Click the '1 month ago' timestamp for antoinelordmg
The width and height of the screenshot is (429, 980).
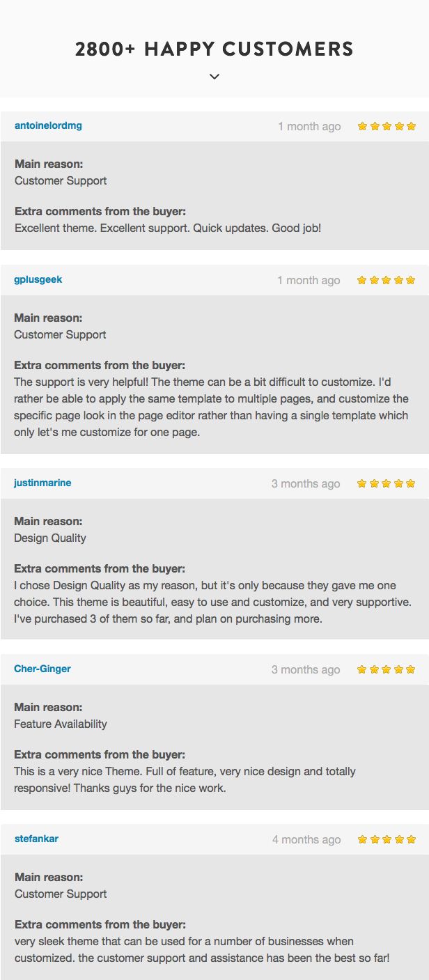point(309,127)
